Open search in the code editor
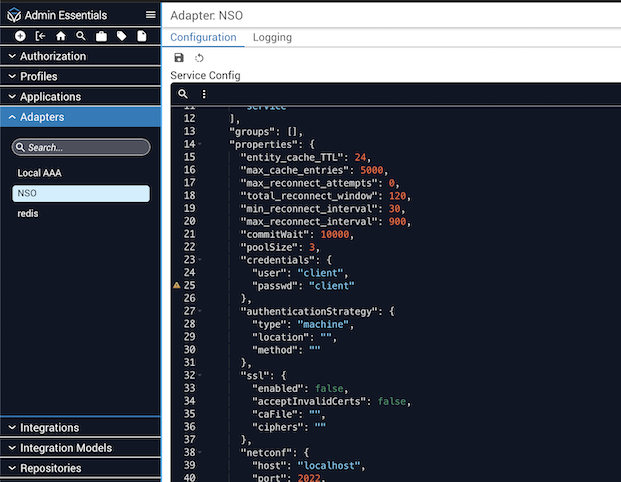This screenshot has width=621, height=482. (183, 94)
